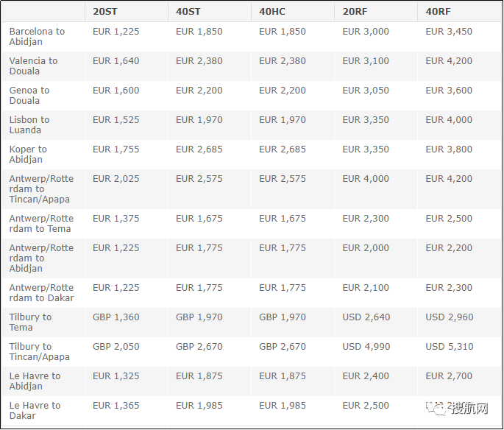The height and width of the screenshot is (430, 504).
Task: Click the 20RF column header
Action: (x=355, y=12)
